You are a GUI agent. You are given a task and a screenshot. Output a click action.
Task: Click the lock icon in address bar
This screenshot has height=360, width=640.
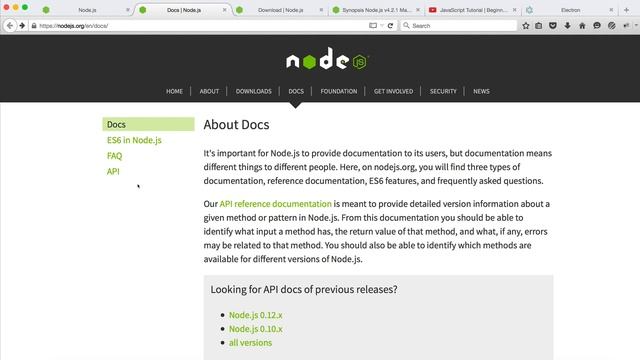pyautogui.click(x=34, y=26)
